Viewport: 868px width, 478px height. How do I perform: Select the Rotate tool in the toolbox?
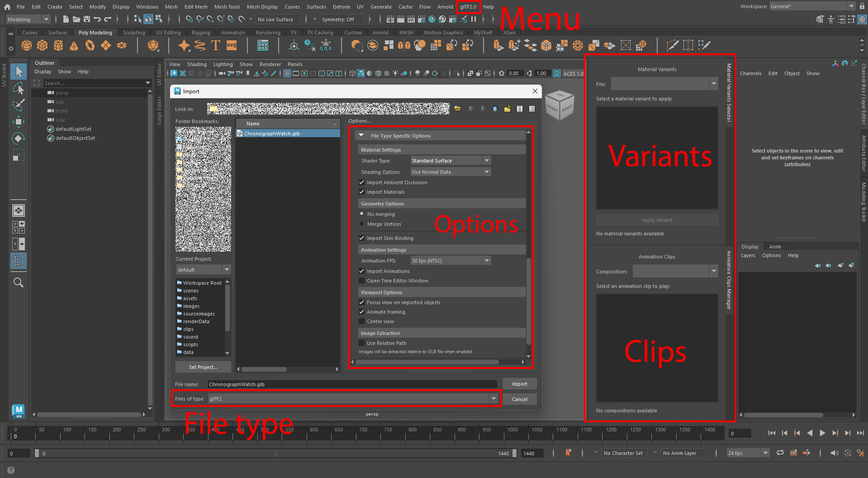point(19,138)
